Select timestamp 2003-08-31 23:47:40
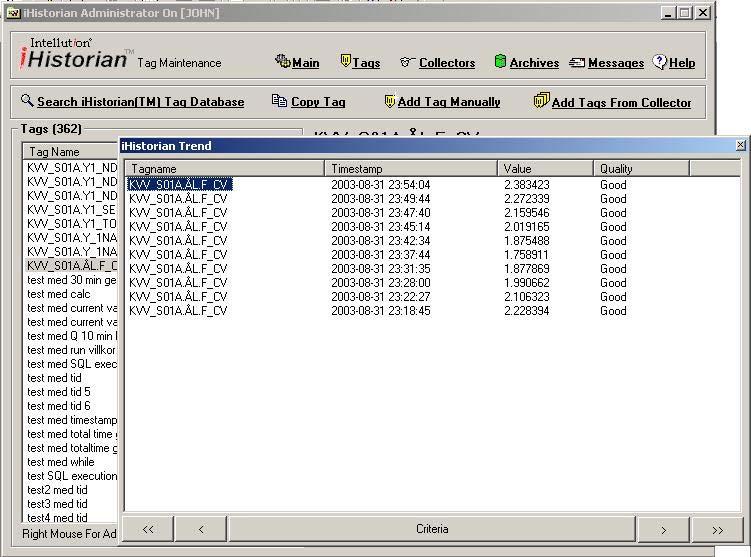751x557 pixels. [381, 212]
